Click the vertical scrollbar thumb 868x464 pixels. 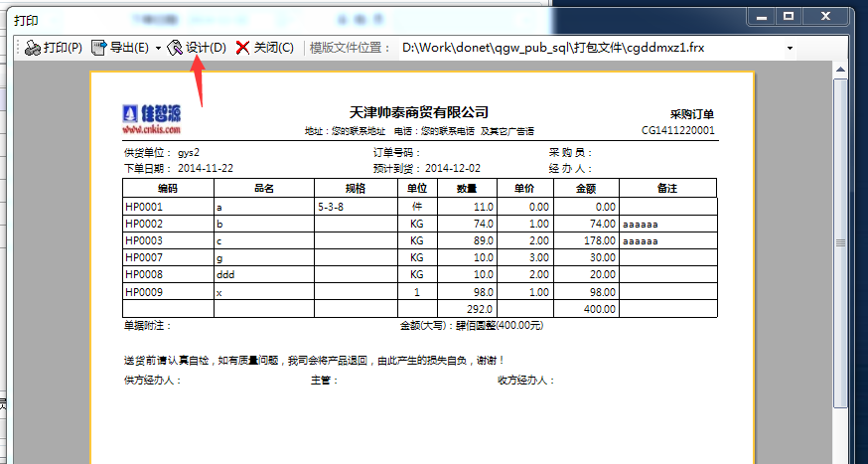pyautogui.click(x=840, y=238)
